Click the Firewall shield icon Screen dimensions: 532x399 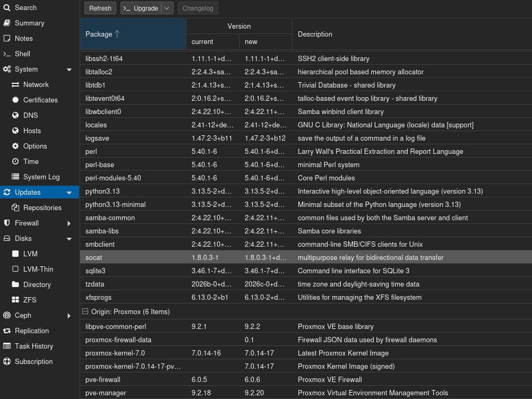click(x=7, y=223)
